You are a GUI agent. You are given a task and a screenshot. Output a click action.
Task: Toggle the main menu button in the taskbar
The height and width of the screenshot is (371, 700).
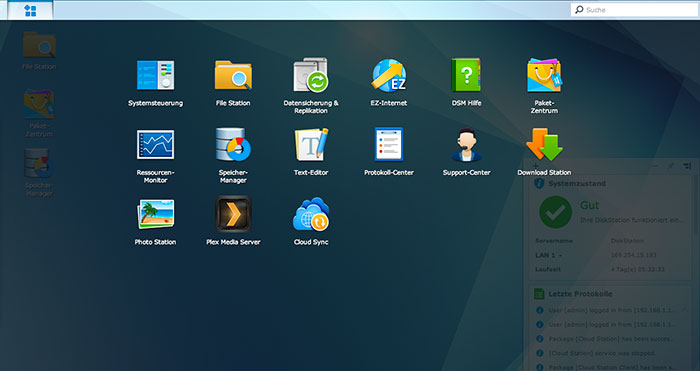coord(30,10)
